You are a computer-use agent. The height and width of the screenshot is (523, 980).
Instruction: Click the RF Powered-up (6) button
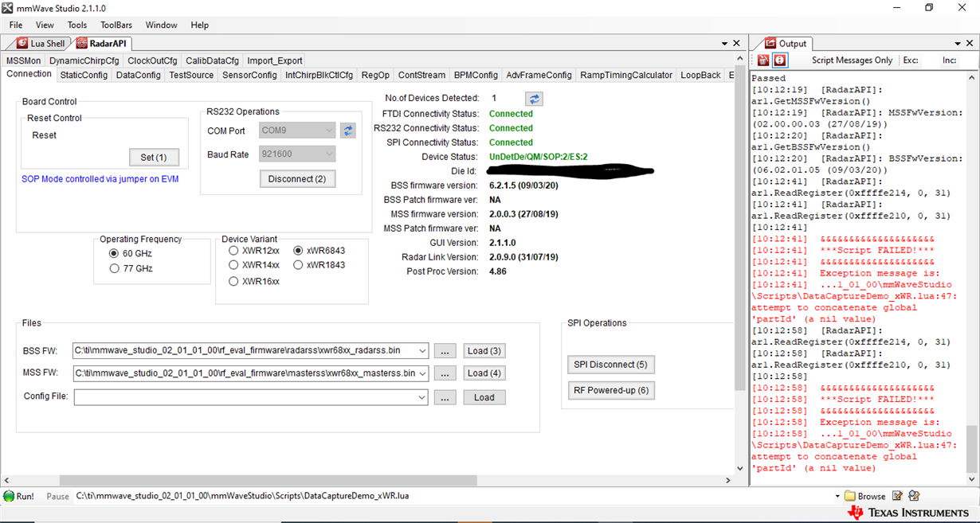611,390
